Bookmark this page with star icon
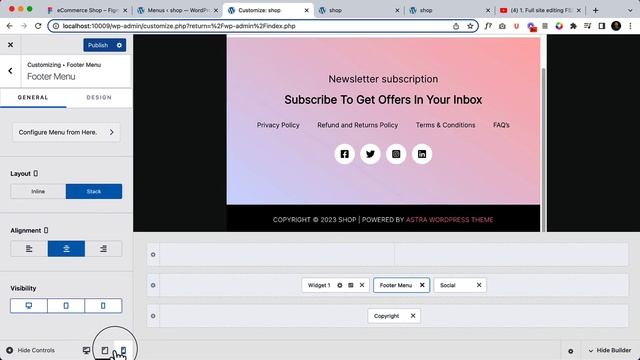 click(x=470, y=26)
